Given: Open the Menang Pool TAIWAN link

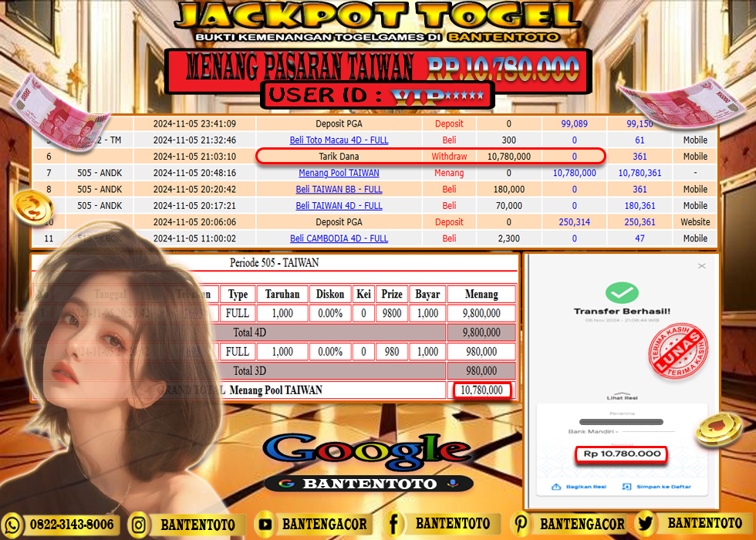Looking at the screenshot, I should tap(339, 173).
